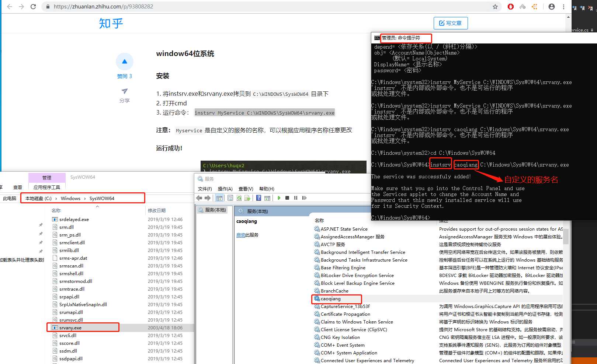Toggle the action pane toolbar icon
The width and height of the screenshot is (597, 364).
(267, 198)
